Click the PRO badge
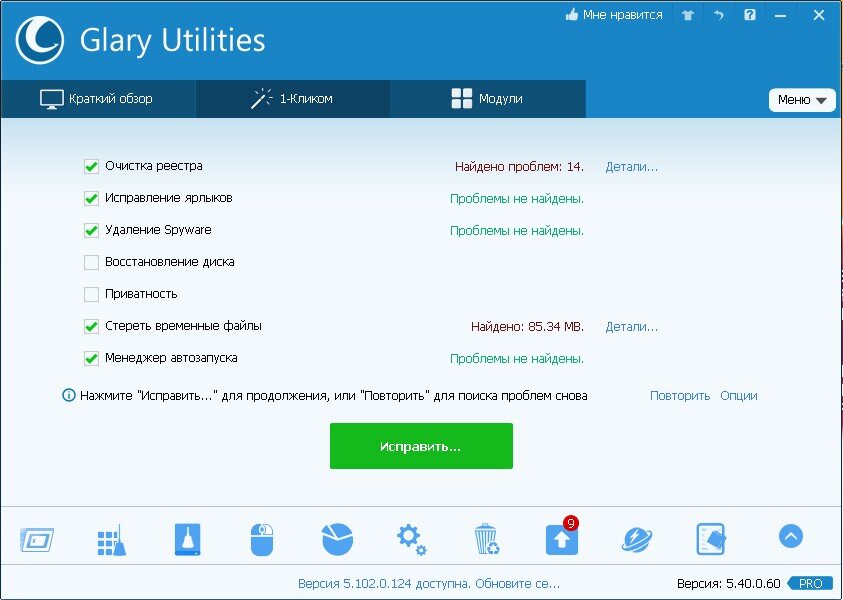This screenshot has height=600, width=843. click(810, 584)
